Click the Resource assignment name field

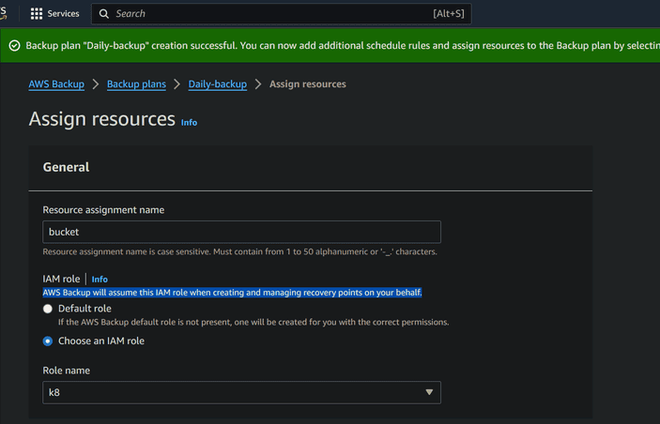(x=242, y=232)
